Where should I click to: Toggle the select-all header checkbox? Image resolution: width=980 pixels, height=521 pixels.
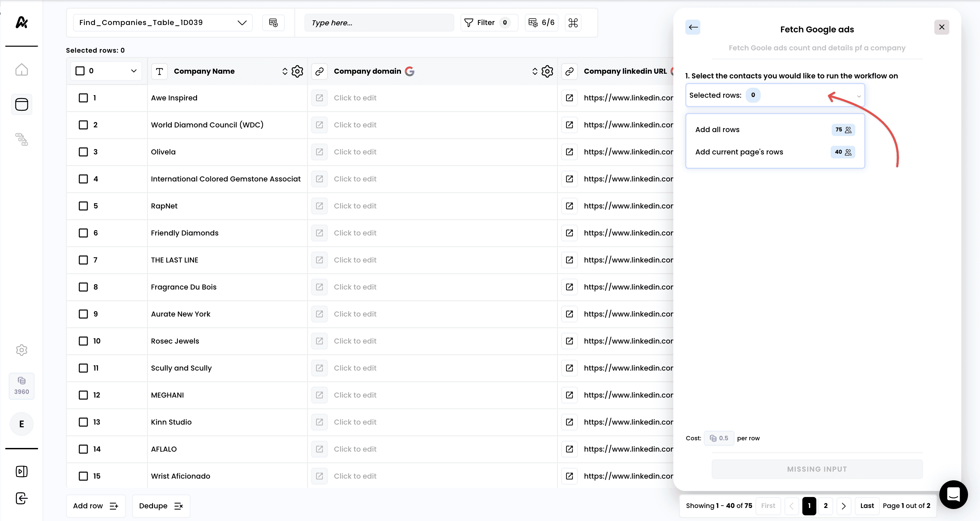pyautogui.click(x=80, y=71)
